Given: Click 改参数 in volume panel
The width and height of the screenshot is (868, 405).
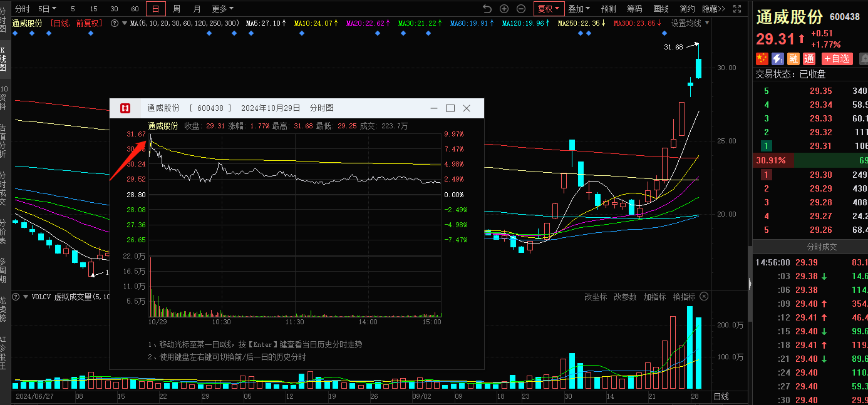Looking at the screenshot, I should click(624, 297).
